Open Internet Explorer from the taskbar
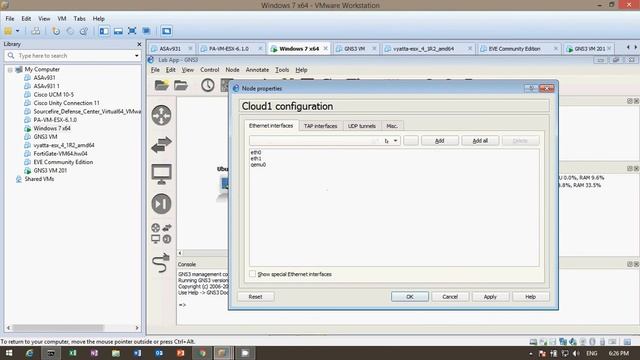The image size is (640, 360). tap(29, 353)
